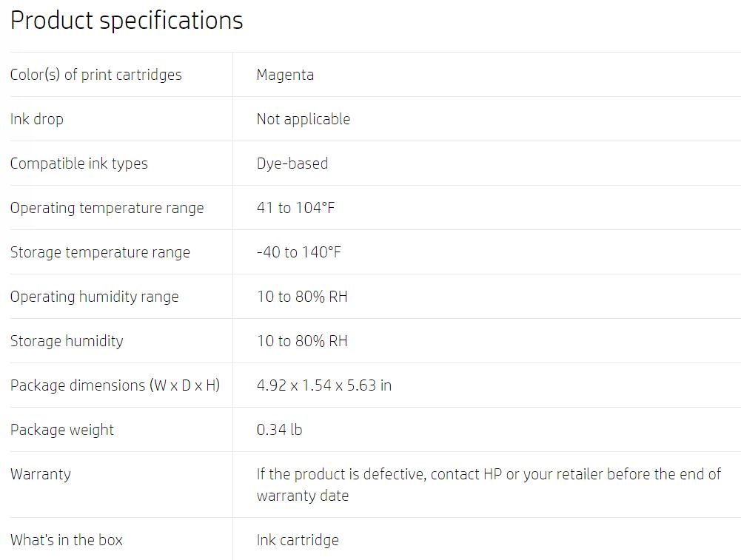Click the Product specifications heading
Screen dimensions: 741x560
[x=127, y=21]
